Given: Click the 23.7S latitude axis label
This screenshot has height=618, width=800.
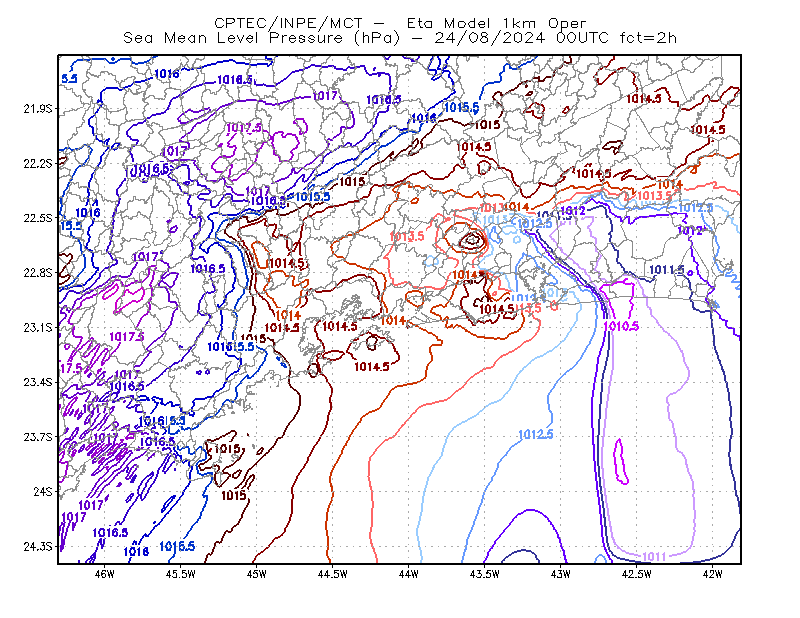Looking at the screenshot, I should 37,437.
